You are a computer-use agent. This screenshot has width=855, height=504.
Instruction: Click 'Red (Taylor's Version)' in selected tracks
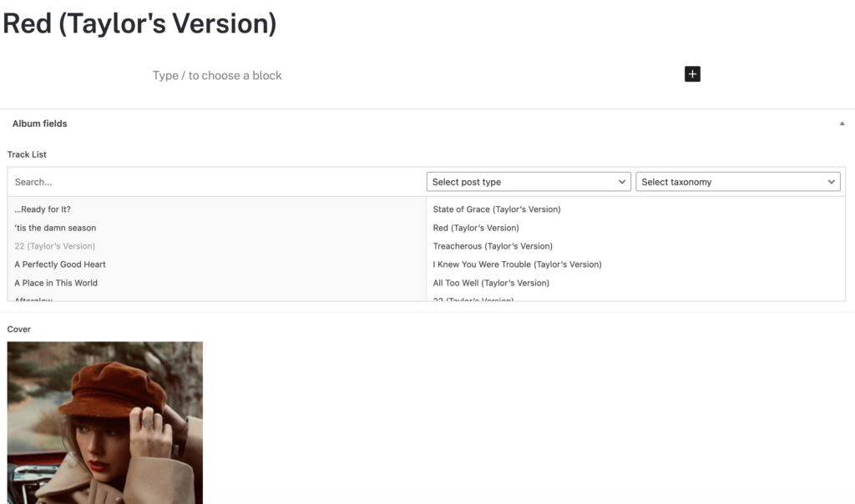(x=476, y=228)
